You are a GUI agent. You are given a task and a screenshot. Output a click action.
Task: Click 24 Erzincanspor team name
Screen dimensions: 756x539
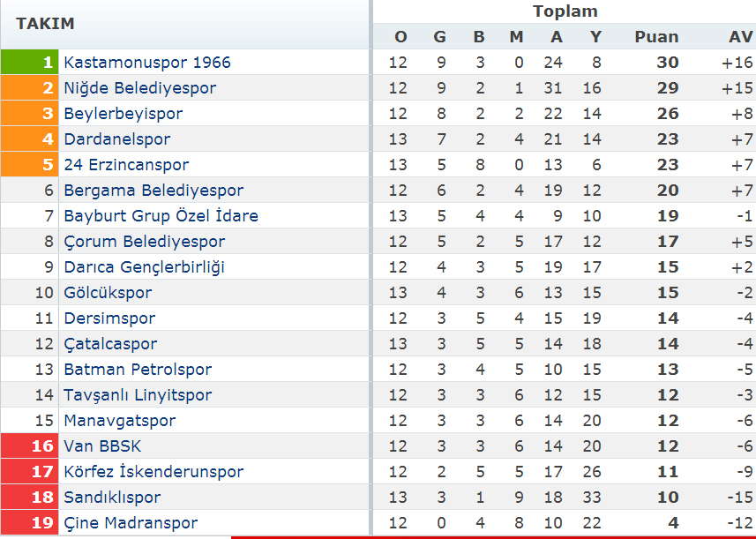(126, 165)
